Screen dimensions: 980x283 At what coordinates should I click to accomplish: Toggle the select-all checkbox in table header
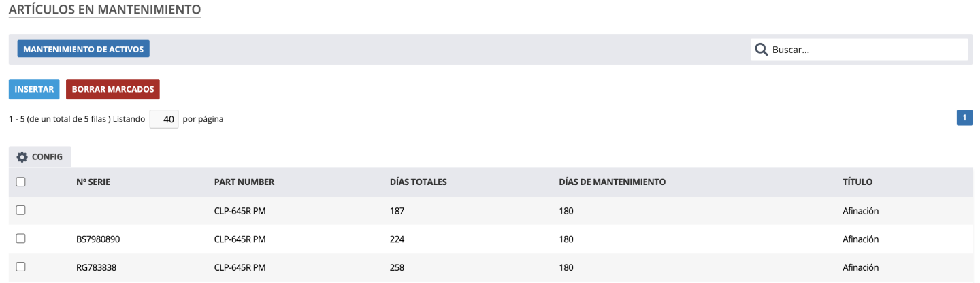[20, 182]
